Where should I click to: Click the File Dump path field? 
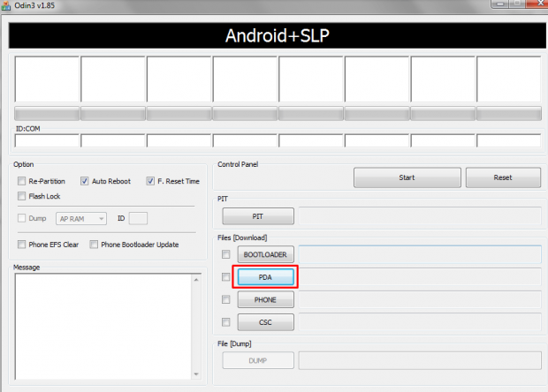[x=420, y=360]
